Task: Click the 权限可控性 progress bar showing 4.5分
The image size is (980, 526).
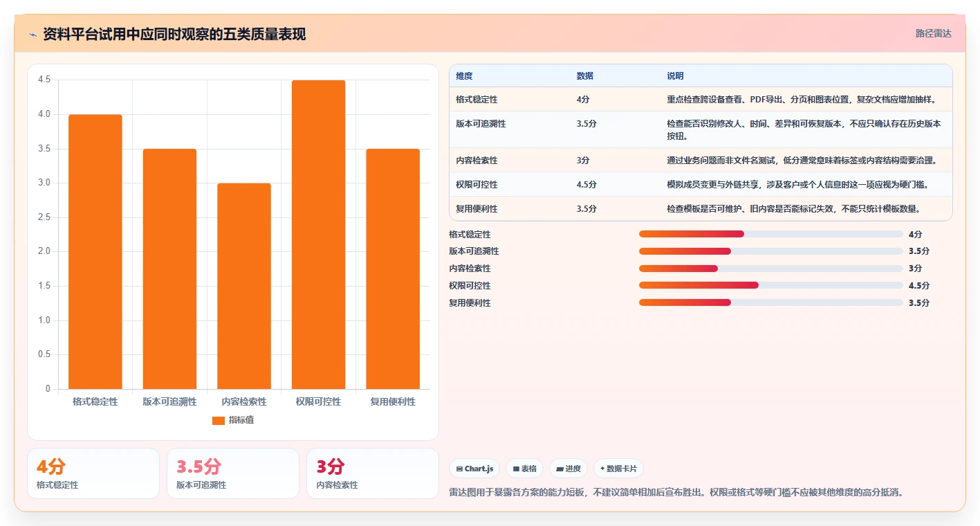Action: click(x=771, y=285)
